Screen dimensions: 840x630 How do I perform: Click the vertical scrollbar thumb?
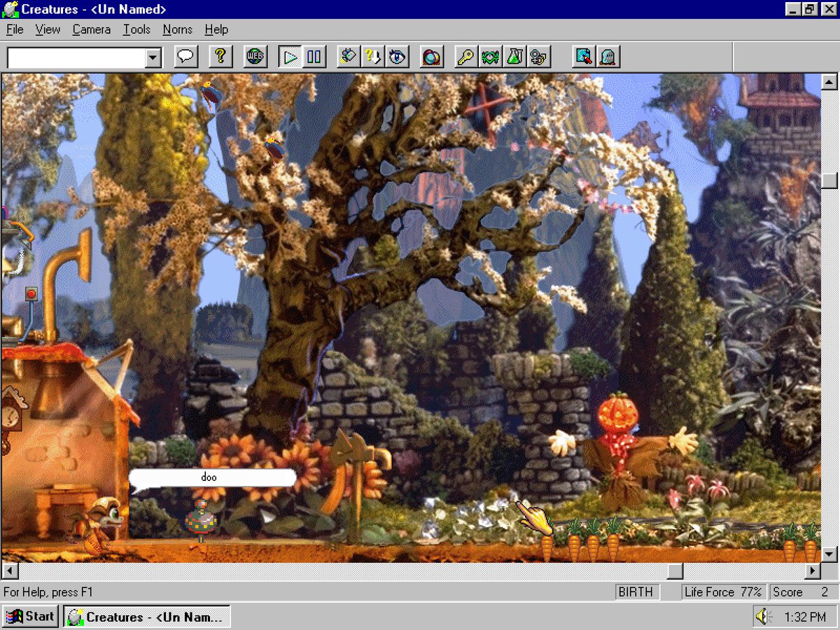pos(829,180)
